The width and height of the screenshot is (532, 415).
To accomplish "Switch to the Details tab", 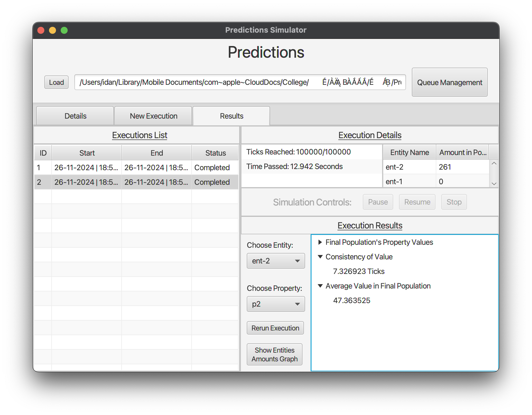I will pos(75,116).
